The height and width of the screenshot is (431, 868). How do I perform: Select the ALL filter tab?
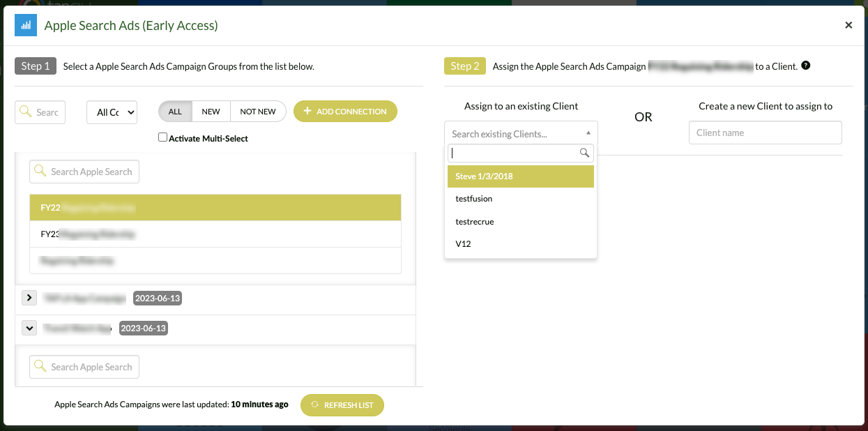175,112
